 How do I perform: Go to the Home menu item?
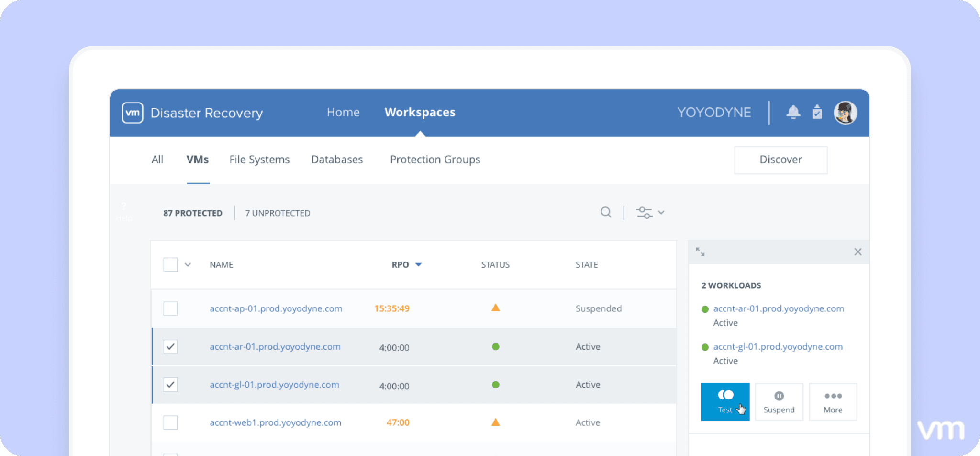pos(343,112)
